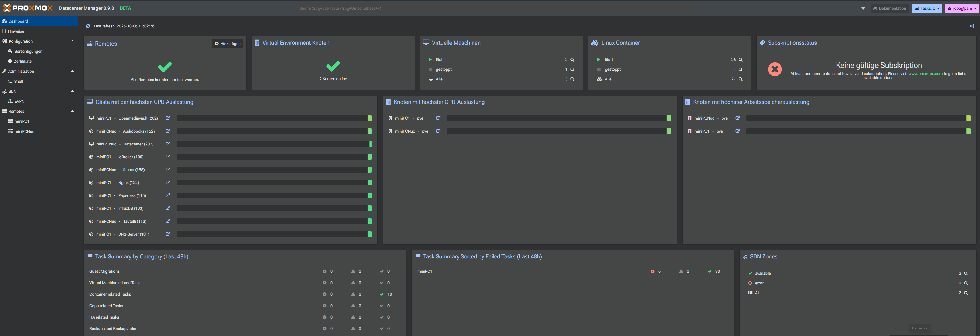
Task: Select Hinweise in the sidebar
Action: (16, 31)
